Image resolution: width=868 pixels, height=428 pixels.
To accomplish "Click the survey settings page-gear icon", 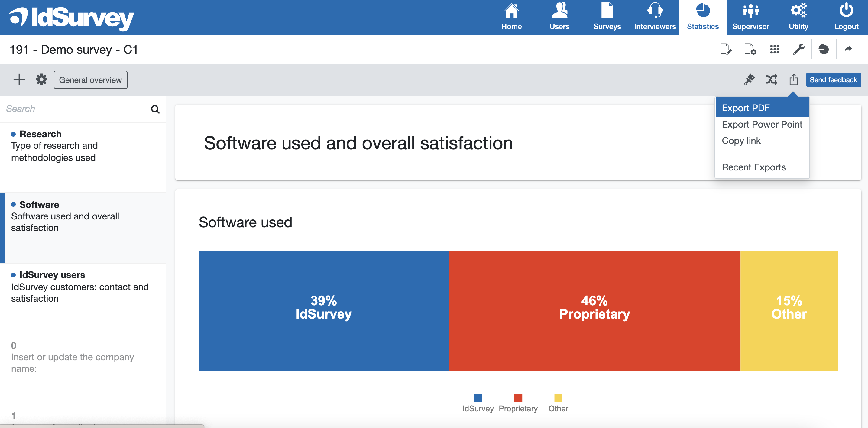I will pyautogui.click(x=750, y=49).
